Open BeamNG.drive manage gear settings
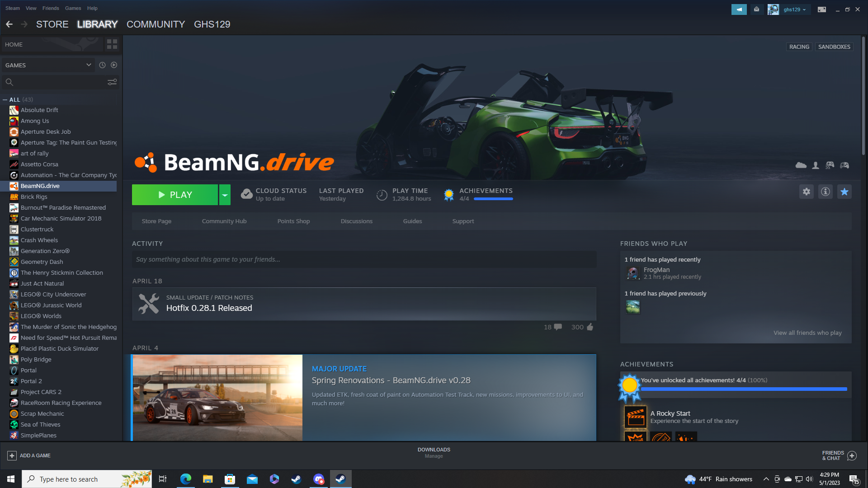 pos(807,192)
